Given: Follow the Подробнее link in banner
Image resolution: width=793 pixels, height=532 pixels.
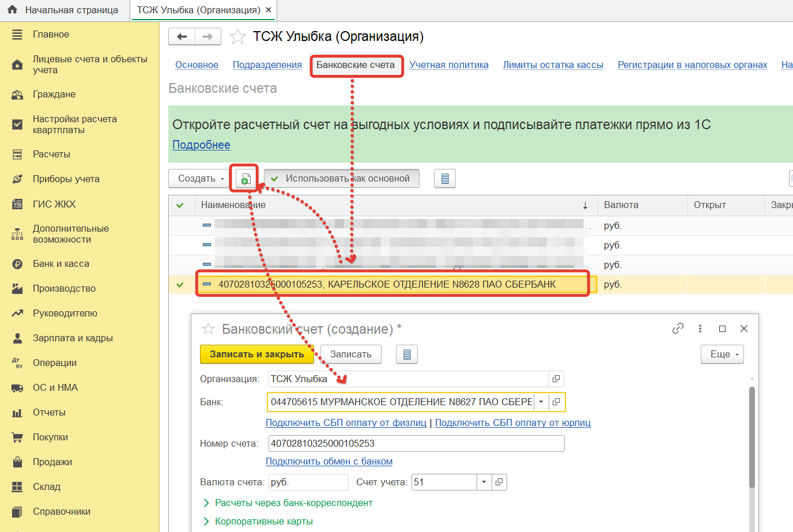Looking at the screenshot, I should (x=202, y=145).
